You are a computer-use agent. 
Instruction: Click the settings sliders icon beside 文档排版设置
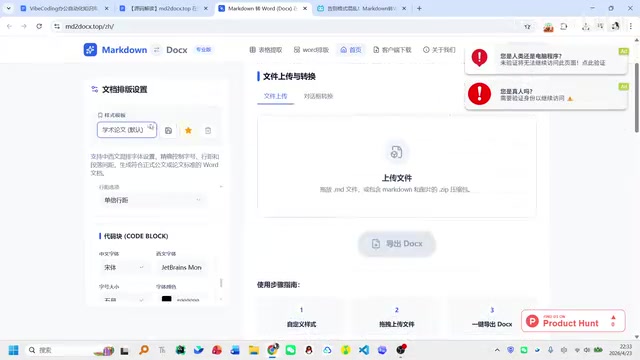(95, 89)
